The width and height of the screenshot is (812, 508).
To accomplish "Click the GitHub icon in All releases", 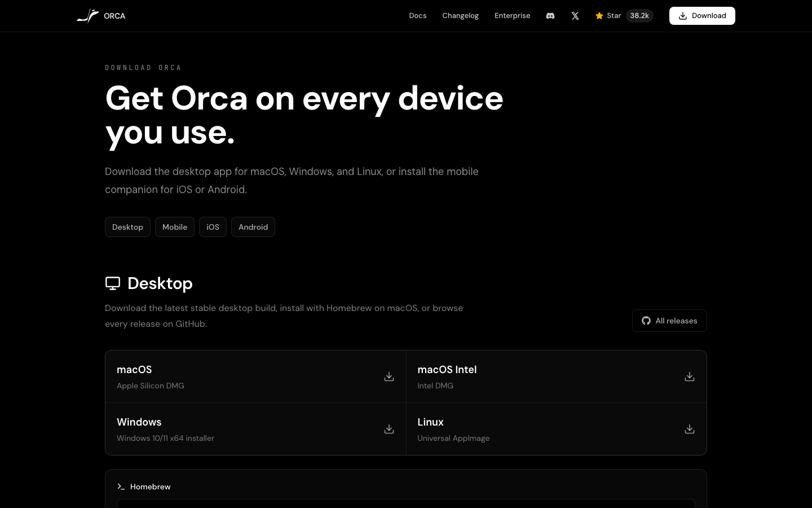I will click(646, 321).
